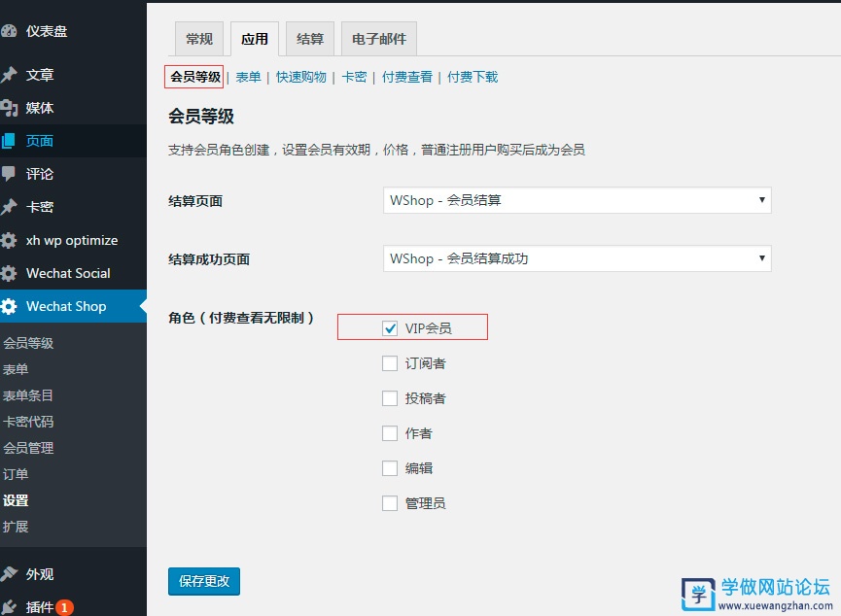Click the gear icon beside xh wp optimize
This screenshot has height=616, width=841.
[9, 240]
